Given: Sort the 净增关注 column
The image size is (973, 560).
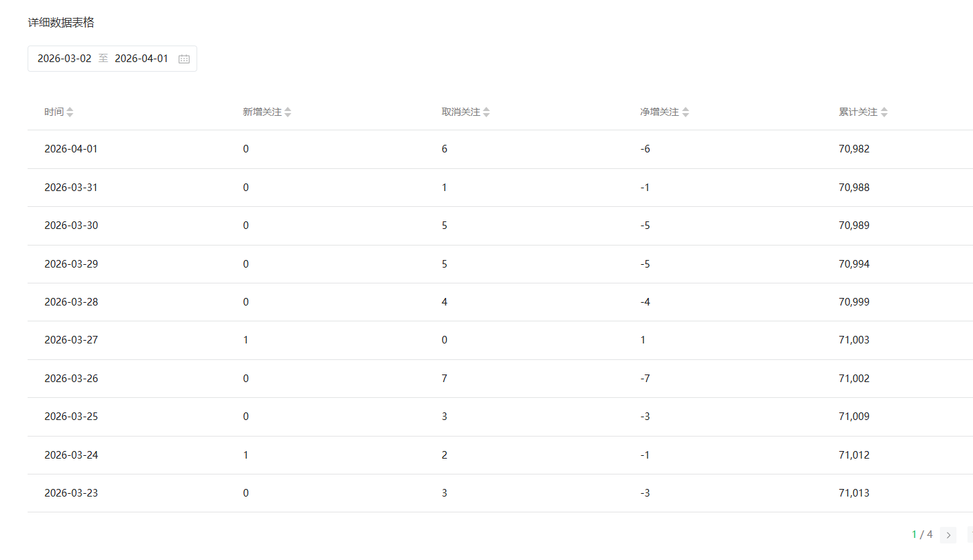Looking at the screenshot, I should pos(685,112).
